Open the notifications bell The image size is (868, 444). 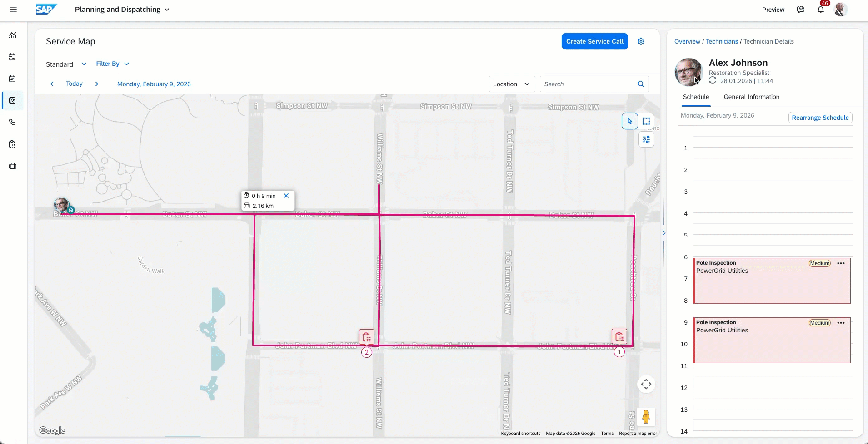821,9
